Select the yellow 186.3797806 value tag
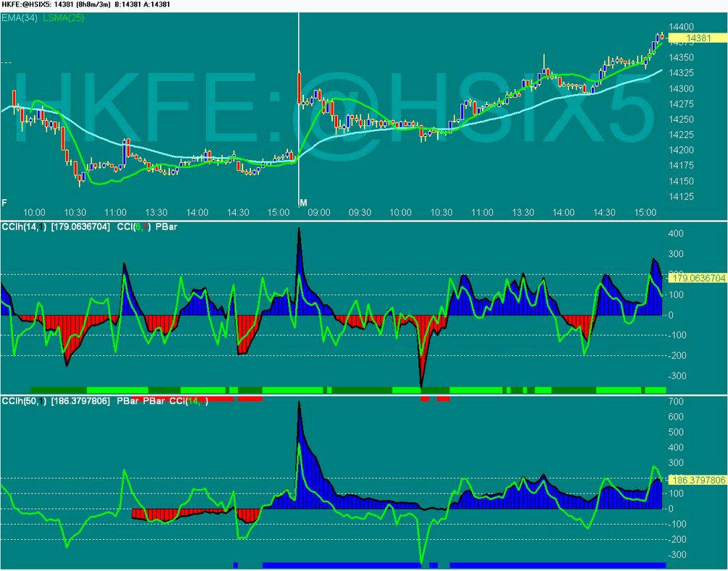 (698, 480)
